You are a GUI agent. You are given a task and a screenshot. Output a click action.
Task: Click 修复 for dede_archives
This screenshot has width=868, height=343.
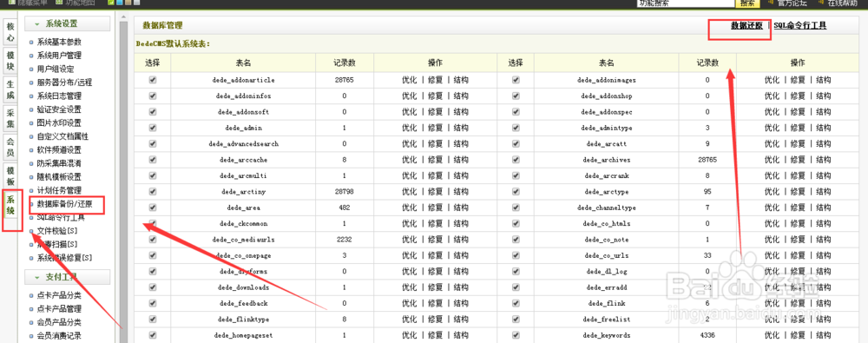click(x=798, y=160)
